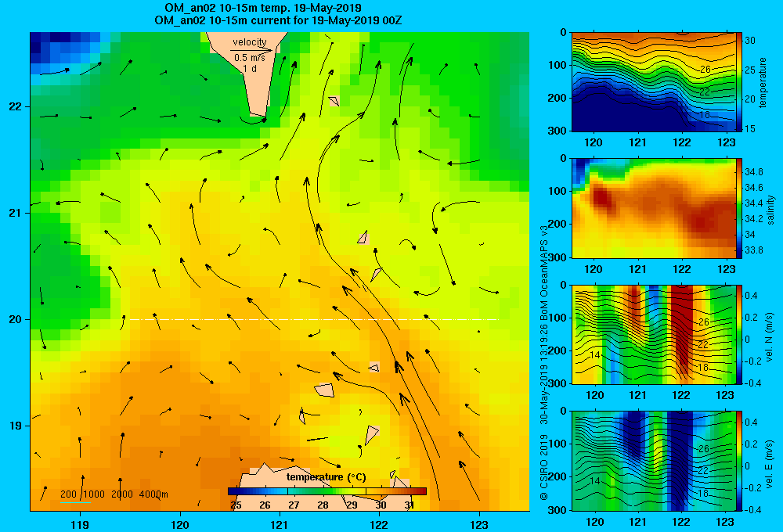
Task: Click the salinity section's vertical colorbar
Action: point(739,208)
